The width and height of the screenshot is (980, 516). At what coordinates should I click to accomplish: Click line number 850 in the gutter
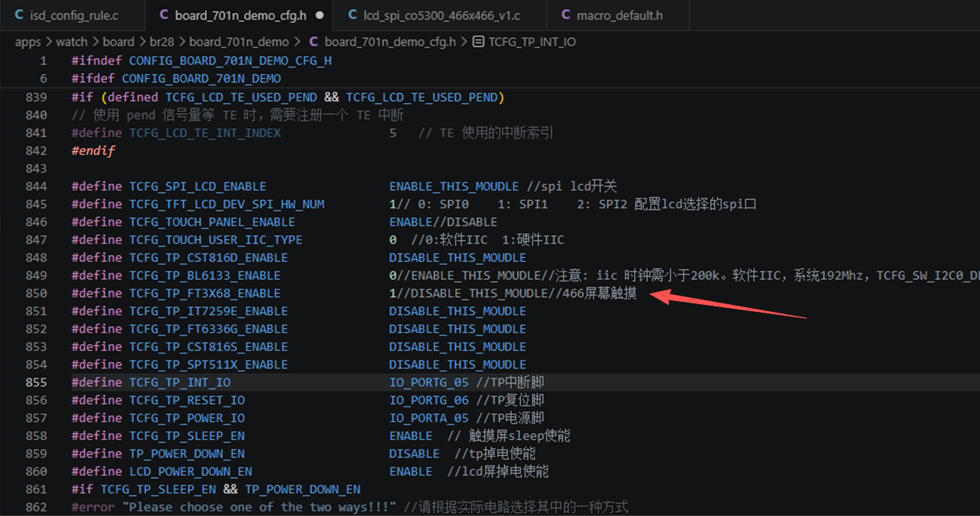36,294
